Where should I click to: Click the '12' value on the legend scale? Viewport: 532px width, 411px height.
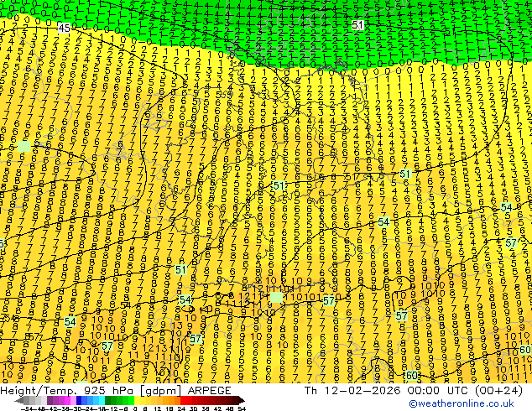[158, 409]
